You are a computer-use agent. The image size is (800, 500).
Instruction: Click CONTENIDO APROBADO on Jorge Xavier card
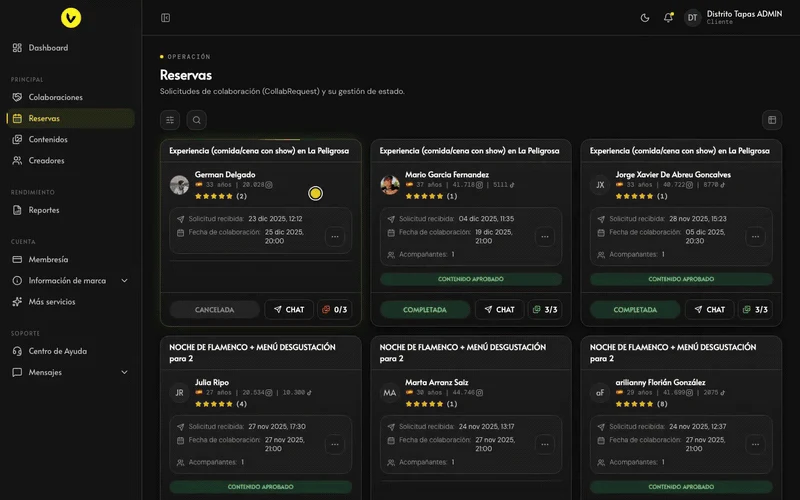(x=681, y=279)
